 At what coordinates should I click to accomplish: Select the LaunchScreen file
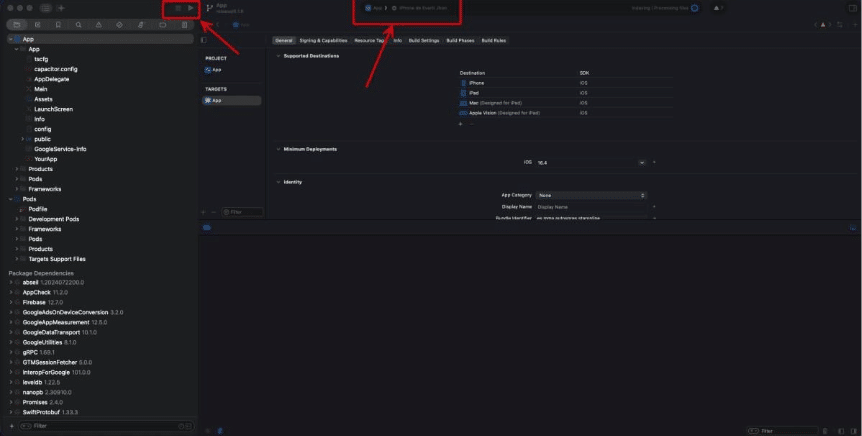(53, 109)
